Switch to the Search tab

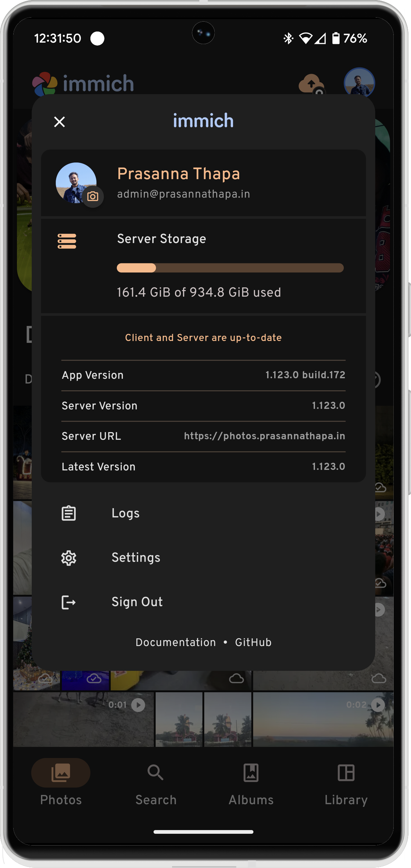(x=156, y=783)
